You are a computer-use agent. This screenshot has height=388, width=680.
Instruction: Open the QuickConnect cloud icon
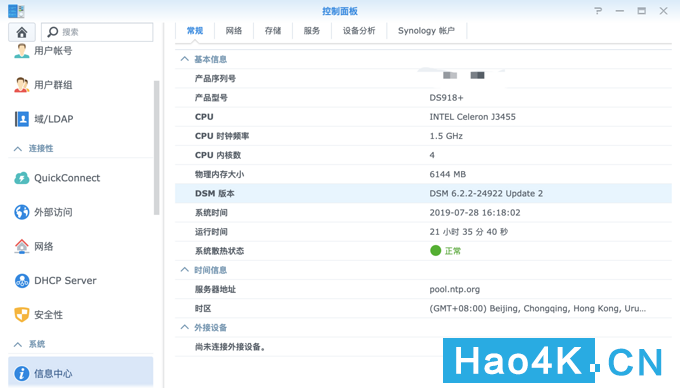(x=21, y=178)
